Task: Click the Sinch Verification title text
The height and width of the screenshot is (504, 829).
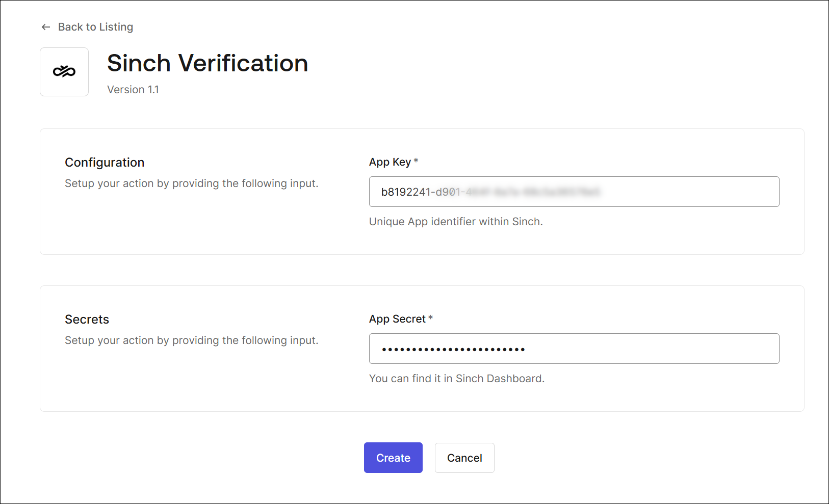Action: [207, 63]
